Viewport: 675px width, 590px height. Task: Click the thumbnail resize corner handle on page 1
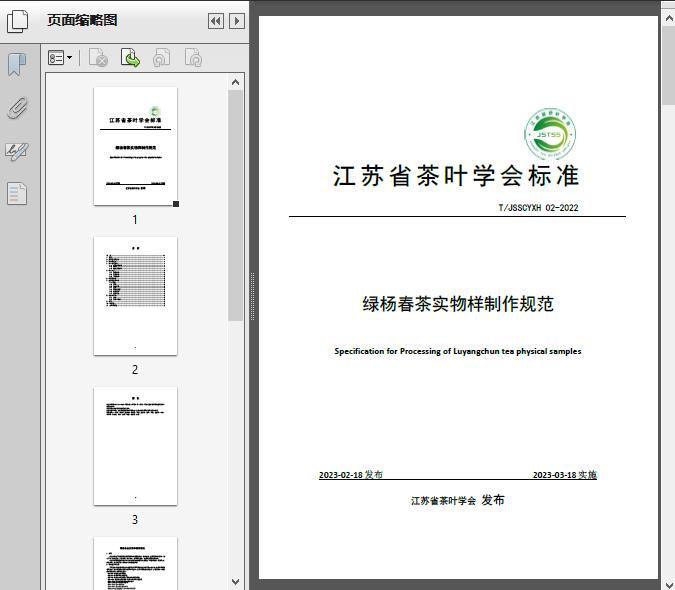pyautogui.click(x=176, y=204)
